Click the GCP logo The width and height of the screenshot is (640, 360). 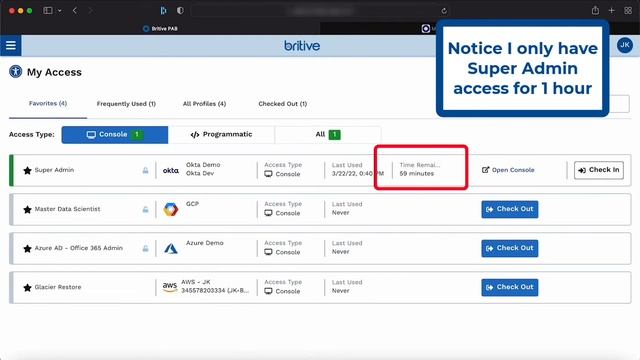point(171,209)
